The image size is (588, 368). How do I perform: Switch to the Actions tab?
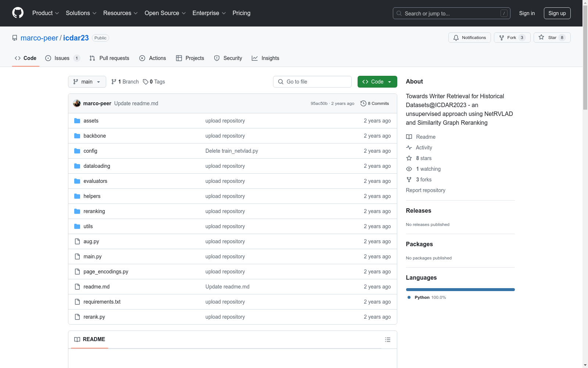pyautogui.click(x=153, y=58)
